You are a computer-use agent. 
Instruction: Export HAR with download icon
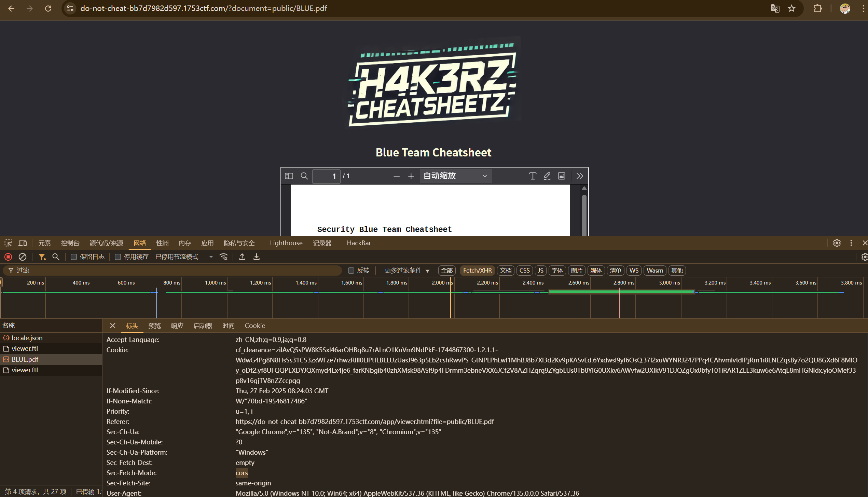click(257, 257)
